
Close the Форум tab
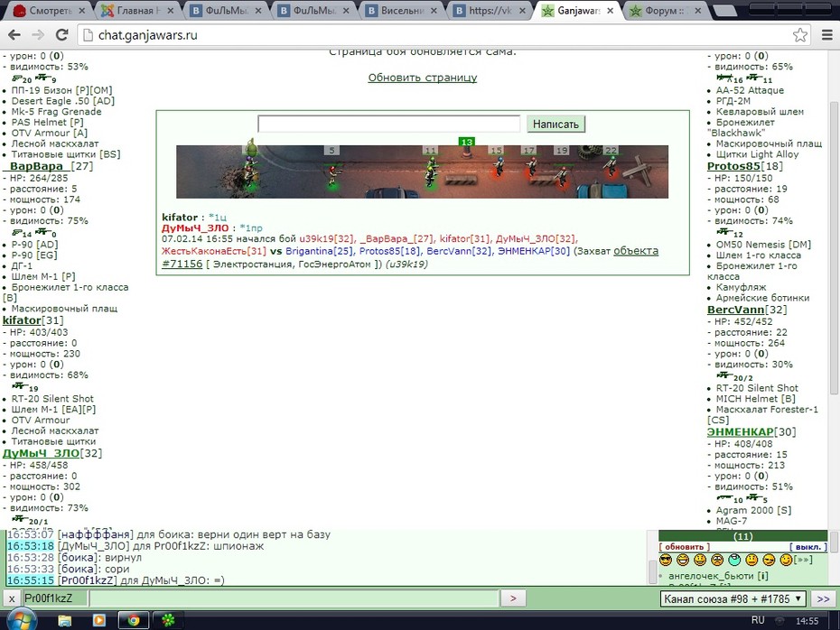tap(697, 11)
